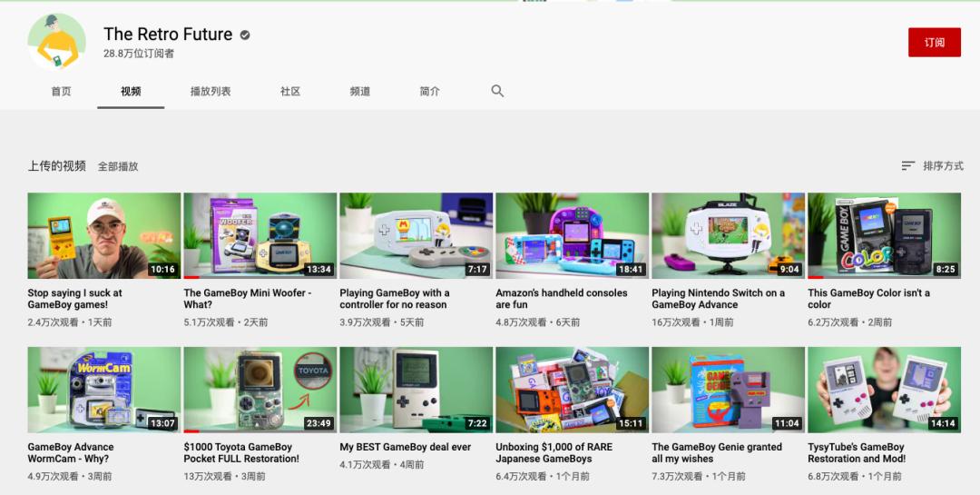
Task: Click the 23:49 duration badge
Action: coord(318,423)
